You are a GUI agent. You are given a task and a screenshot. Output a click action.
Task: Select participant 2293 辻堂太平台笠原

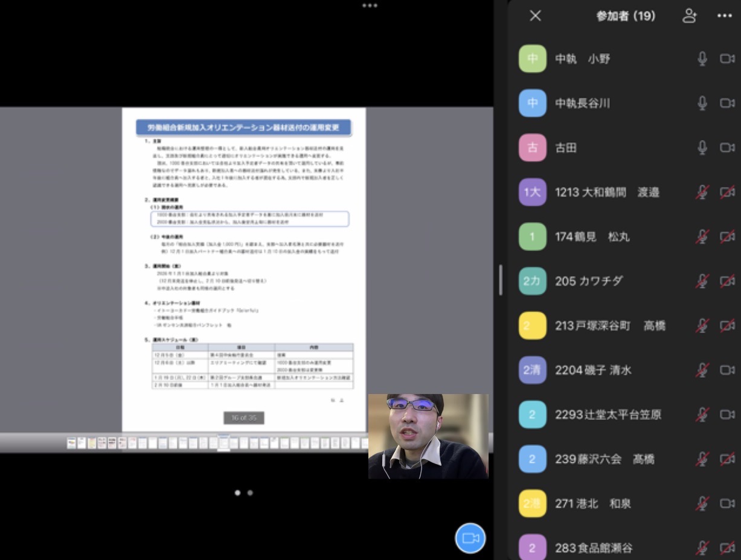(608, 415)
